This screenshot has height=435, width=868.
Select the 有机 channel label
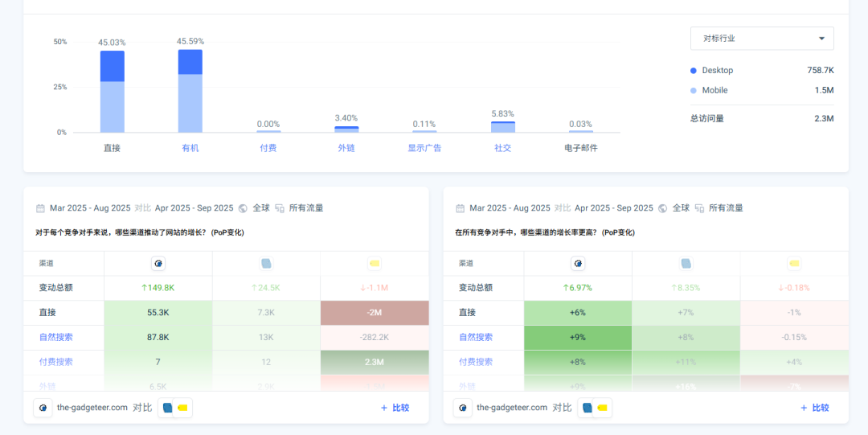(190, 148)
